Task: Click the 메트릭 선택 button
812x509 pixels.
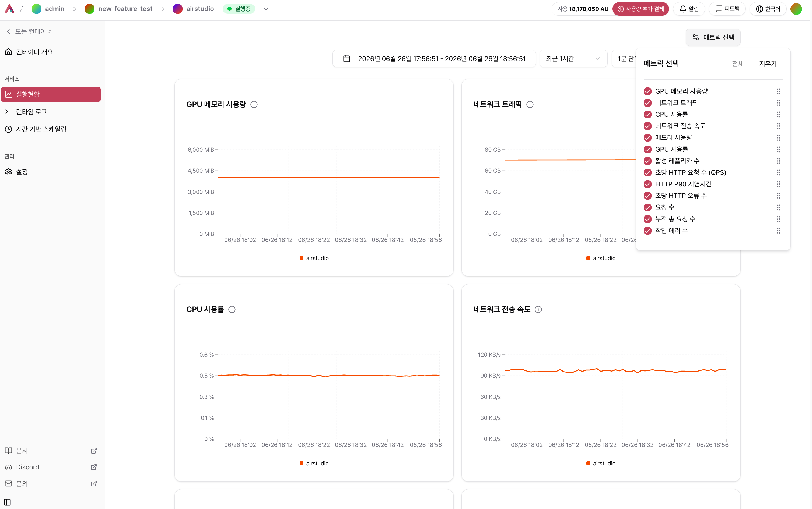Action: coord(713,37)
